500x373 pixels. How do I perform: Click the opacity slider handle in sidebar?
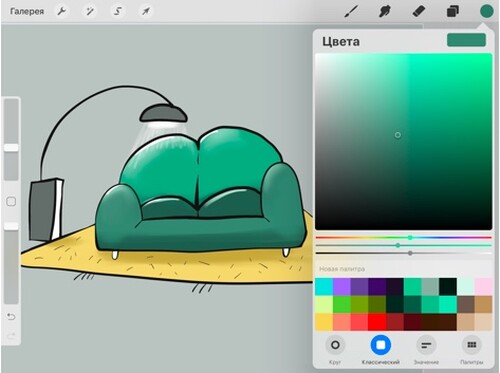11,226
